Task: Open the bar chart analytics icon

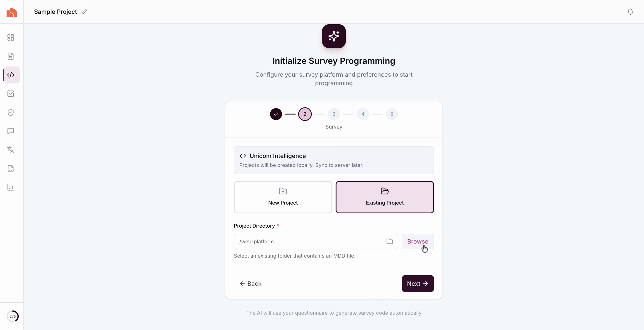Action: pos(11,187)
